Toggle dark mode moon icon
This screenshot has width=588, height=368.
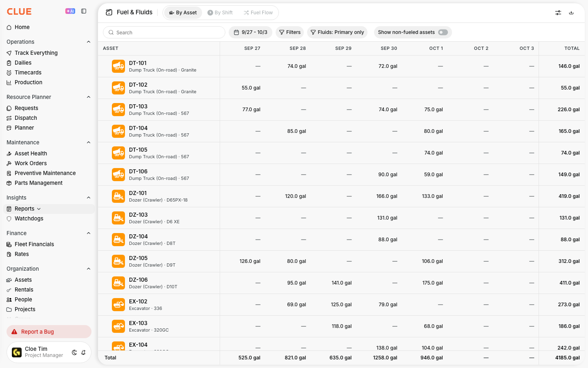click(74, 352)
